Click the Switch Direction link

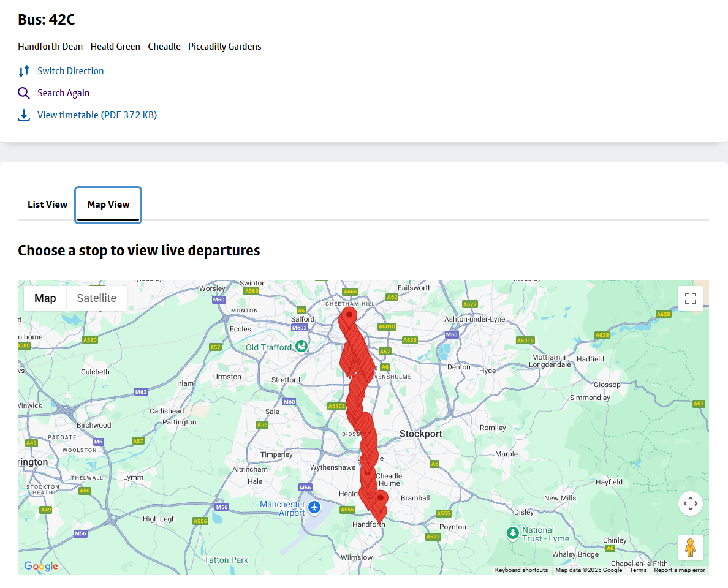tap(70, 71)
